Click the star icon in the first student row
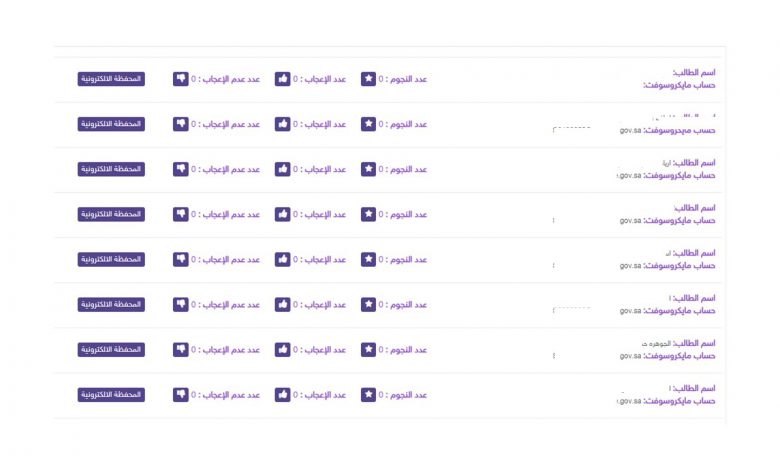 (368, 79)
